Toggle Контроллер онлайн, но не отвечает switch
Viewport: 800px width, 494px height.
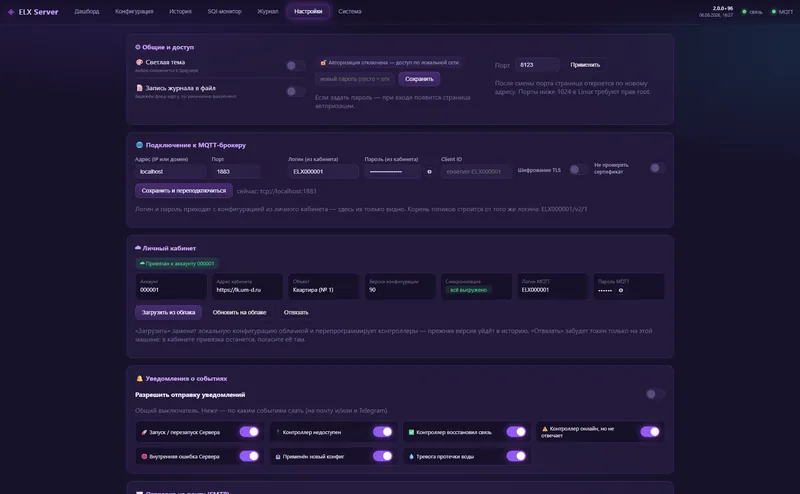pos(649,432)
